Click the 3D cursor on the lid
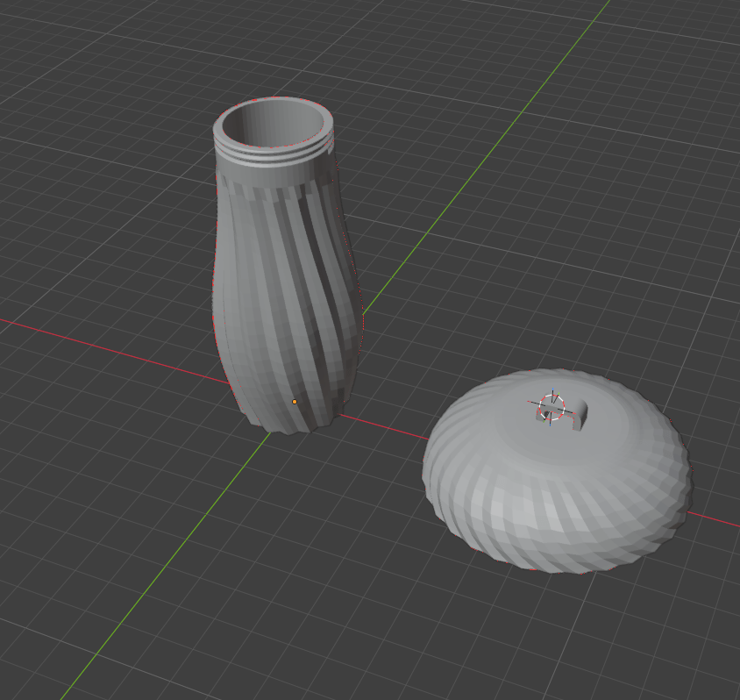The width and height of the screenshot is (740, 700). click(x=551, y=407)
